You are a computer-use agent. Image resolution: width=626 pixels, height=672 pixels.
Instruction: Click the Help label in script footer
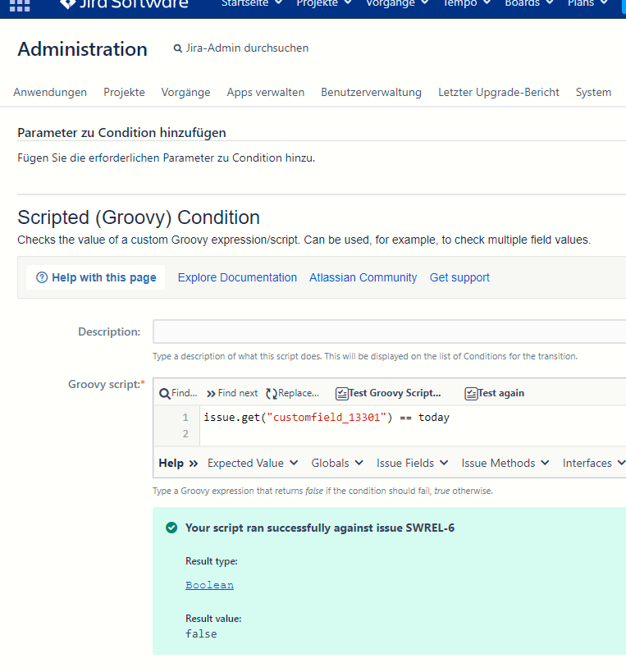[x=171, y=464]
